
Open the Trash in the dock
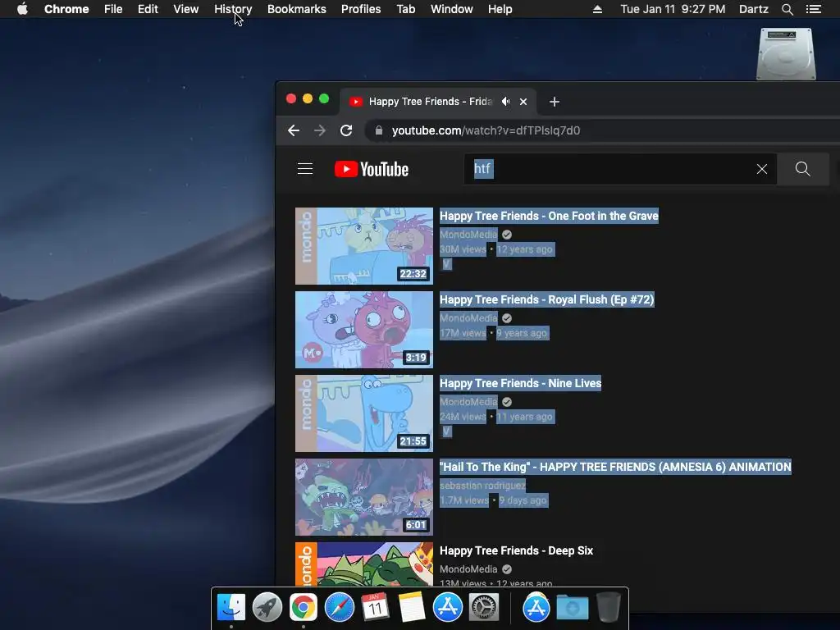pos(608,607)
